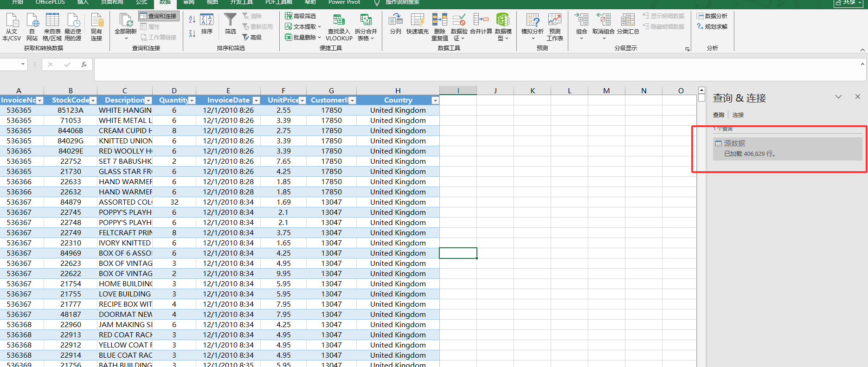Open the StockCode column filter dropdown
The image size is (868, 367).
(93, 101)
